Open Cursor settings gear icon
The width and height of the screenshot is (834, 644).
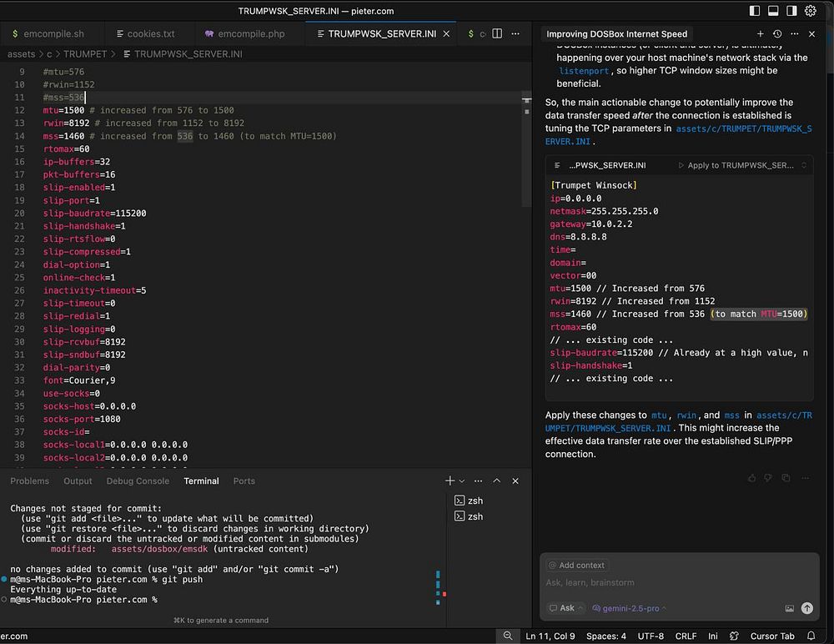pyautogui.click(x=810, y=11)
